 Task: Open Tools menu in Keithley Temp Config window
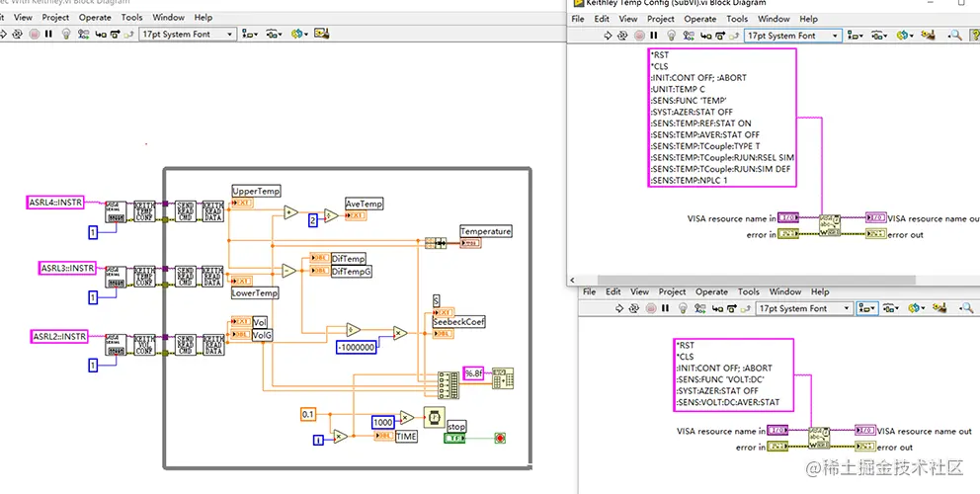737,19
